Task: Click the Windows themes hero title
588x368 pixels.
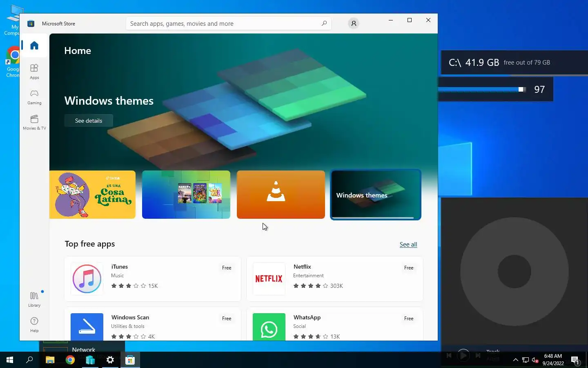Action: pyautogui.click(x=109, y=101)
